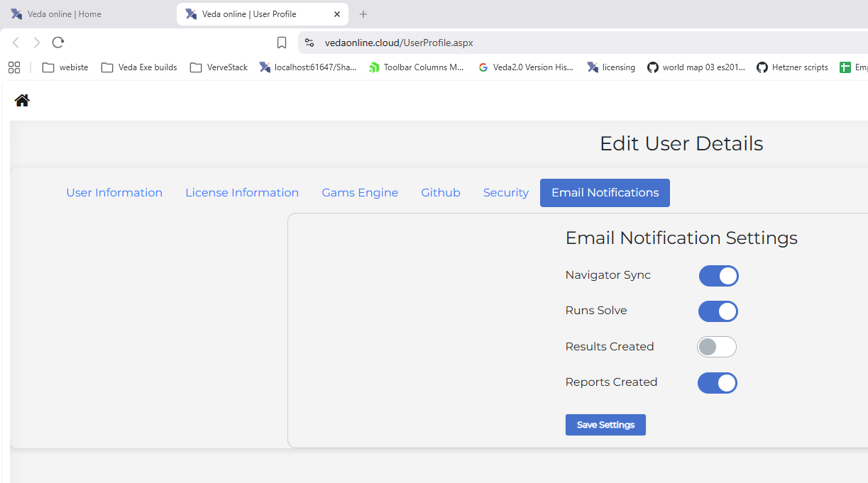Switch to the Veda online Home tab

pyautogui.click(x=85, y=14)
